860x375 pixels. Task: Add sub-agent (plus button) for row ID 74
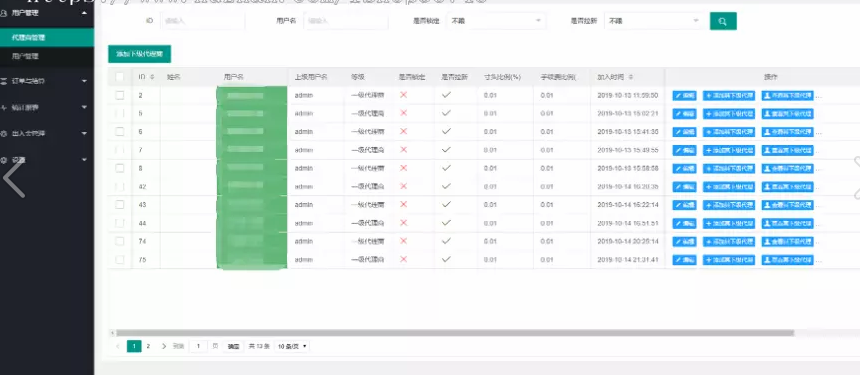(729, 242)
